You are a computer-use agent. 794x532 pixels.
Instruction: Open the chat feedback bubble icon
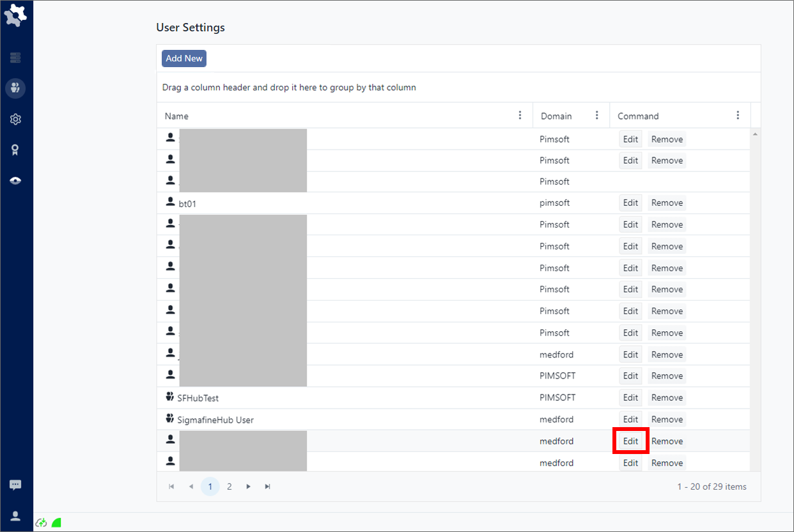point(15,485)
